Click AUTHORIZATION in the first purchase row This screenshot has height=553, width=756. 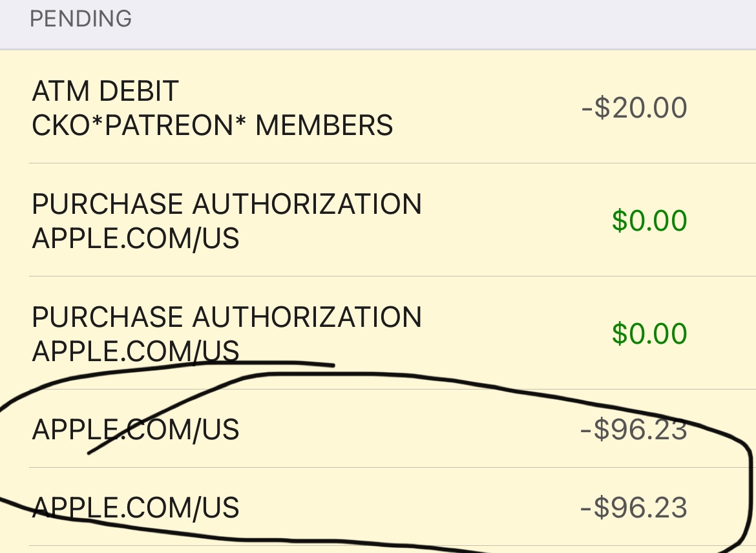click(307, 203)
